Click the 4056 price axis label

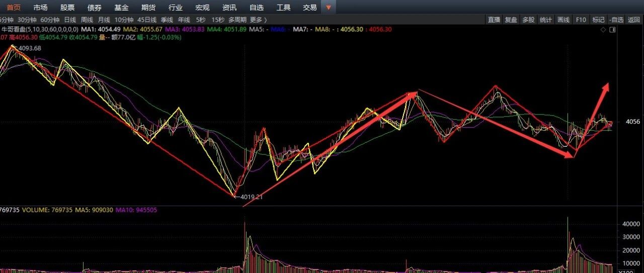pyautogui.click(x=633, y=122)
